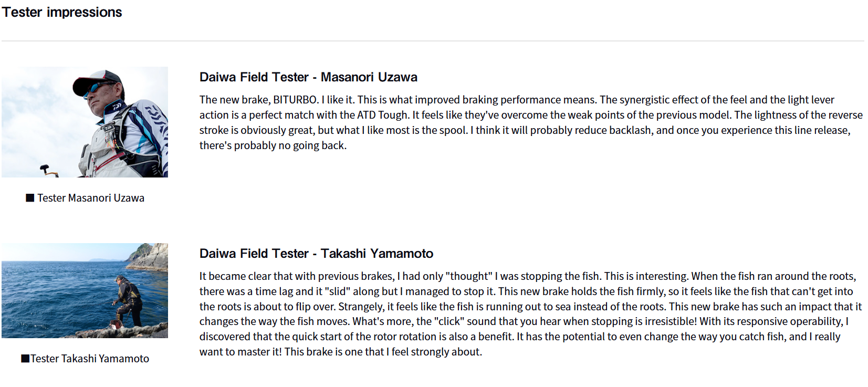The height and width of the screenshot is (387, 868).
Task: Click the angler standing on rocks in photo
Action: coord(128,299)
